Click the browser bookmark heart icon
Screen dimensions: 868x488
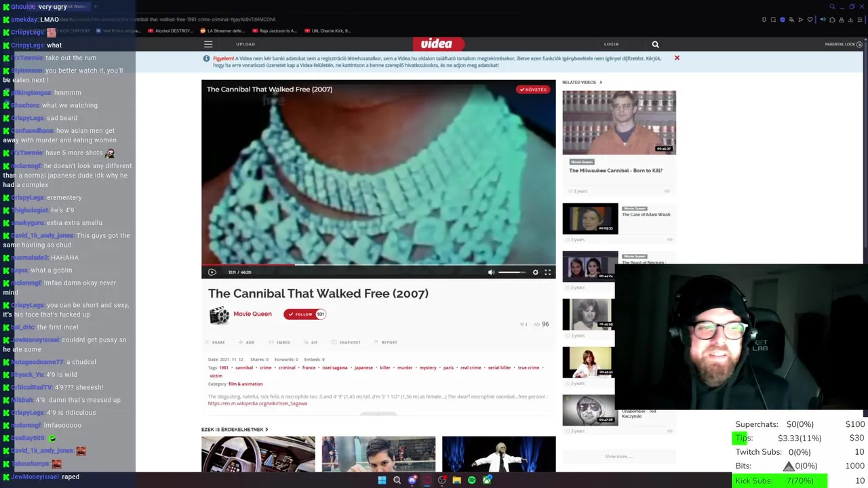pos(810,20)
